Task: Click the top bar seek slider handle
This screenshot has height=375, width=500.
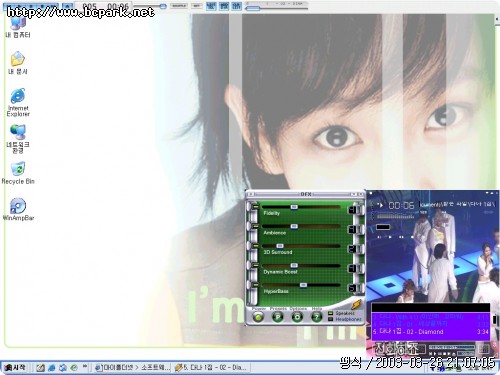Action: point(253,8)
